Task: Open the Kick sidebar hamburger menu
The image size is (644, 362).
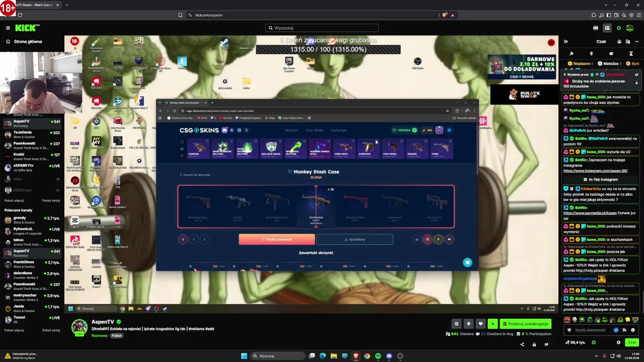Action: tap(8, 28)
